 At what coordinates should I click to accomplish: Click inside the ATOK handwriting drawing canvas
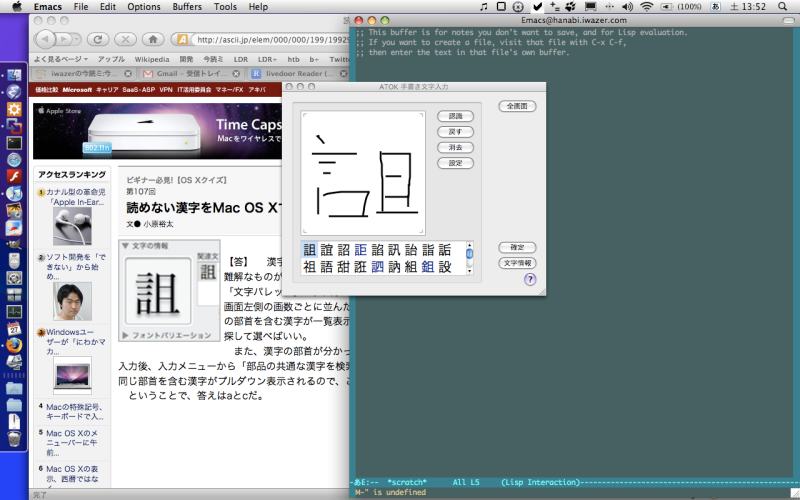point(363,173)
